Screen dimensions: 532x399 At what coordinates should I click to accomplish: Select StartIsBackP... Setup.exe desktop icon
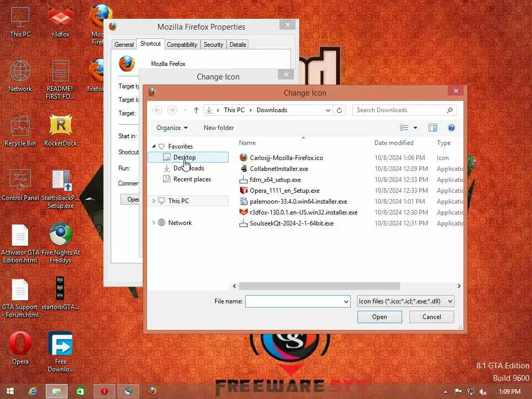click(60, 189)
